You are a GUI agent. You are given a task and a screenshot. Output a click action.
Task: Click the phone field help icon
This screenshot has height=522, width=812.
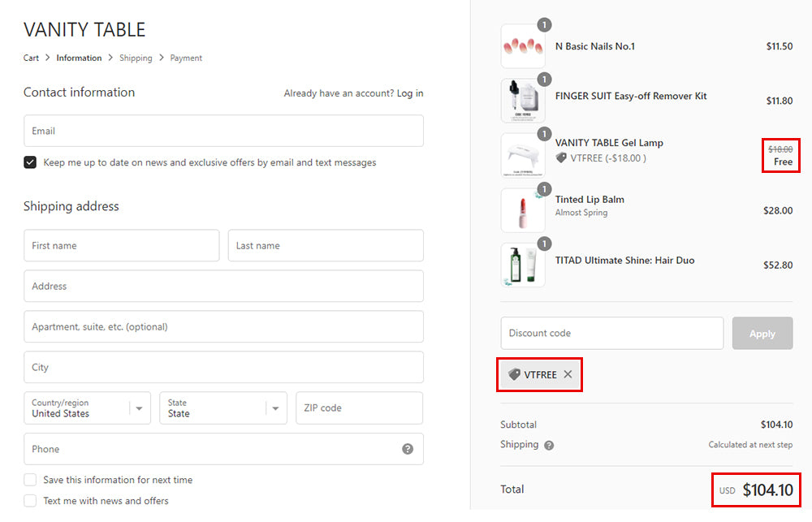[x=408, y=449]
